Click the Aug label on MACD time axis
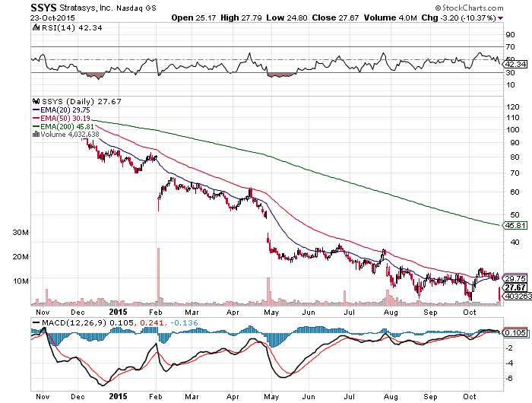 click(391, 397)
